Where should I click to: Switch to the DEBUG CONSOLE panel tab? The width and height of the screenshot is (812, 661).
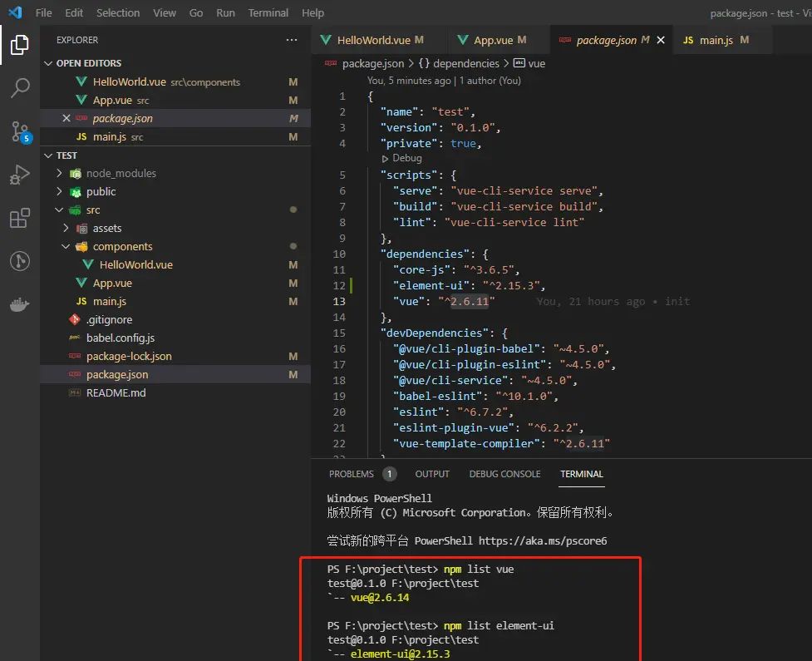click(x=504, y=474)
